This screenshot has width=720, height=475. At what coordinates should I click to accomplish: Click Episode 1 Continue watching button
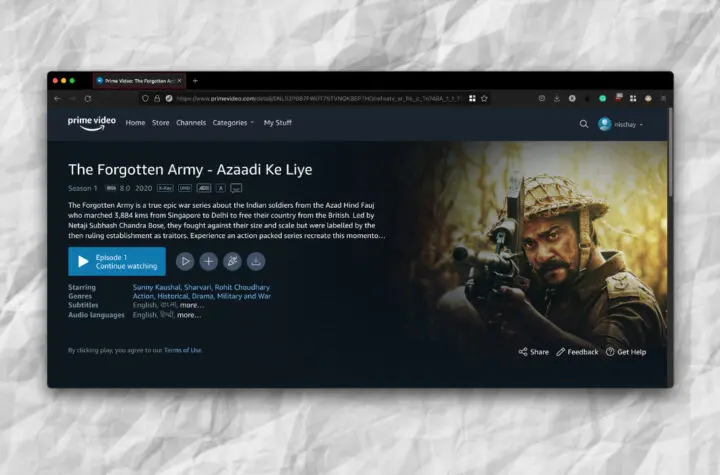[x=117, y=261]
